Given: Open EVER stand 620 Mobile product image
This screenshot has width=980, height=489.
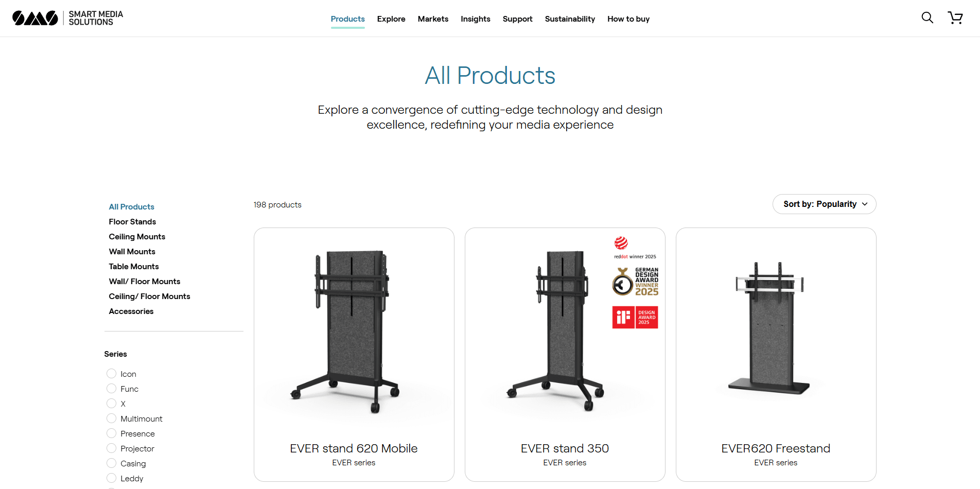Looking at the screenshot, I should [354, 332].
